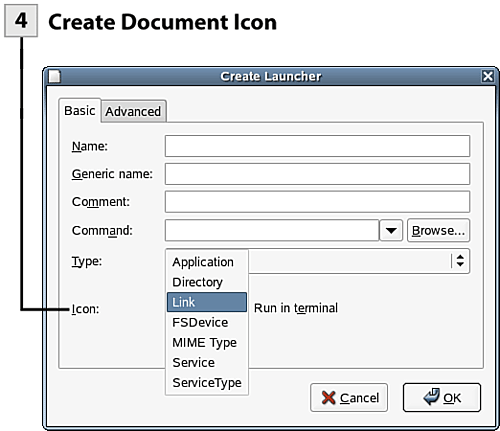Click inside the Comment field
Image resolution: width=500 pixels, height=431 pixels.
tap(317, 202)
